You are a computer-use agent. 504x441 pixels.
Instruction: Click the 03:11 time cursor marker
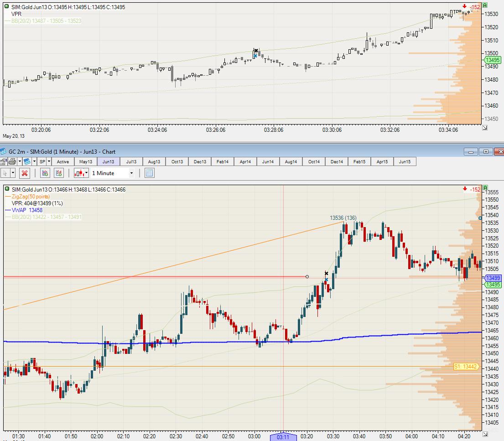283,437
